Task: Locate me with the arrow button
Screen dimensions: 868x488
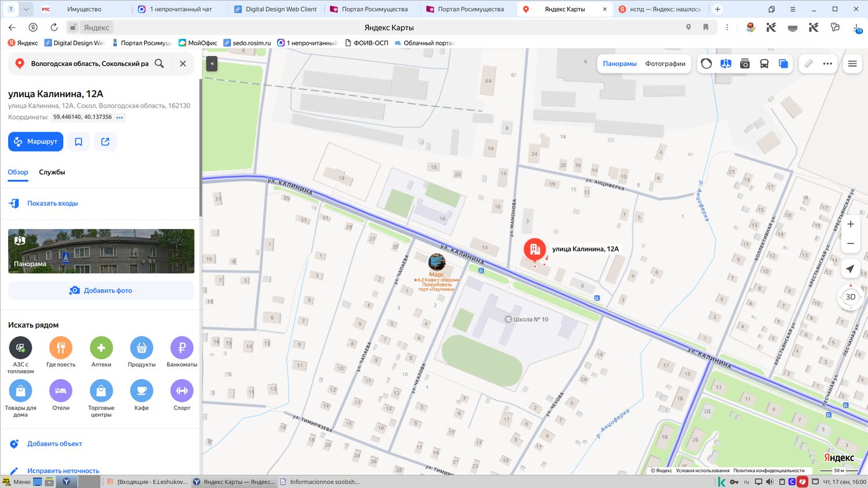Action: 851,269
